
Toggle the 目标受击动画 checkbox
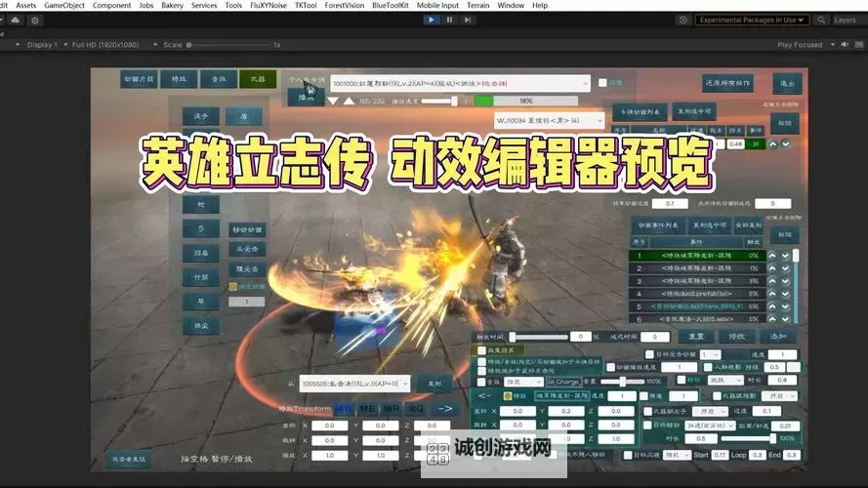click(x=649, y=354)
